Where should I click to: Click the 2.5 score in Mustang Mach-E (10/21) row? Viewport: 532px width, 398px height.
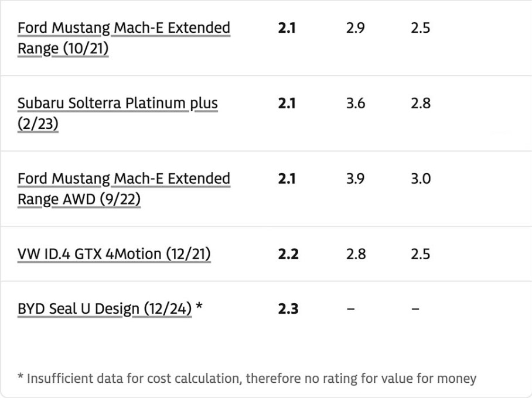pos(420,28)
